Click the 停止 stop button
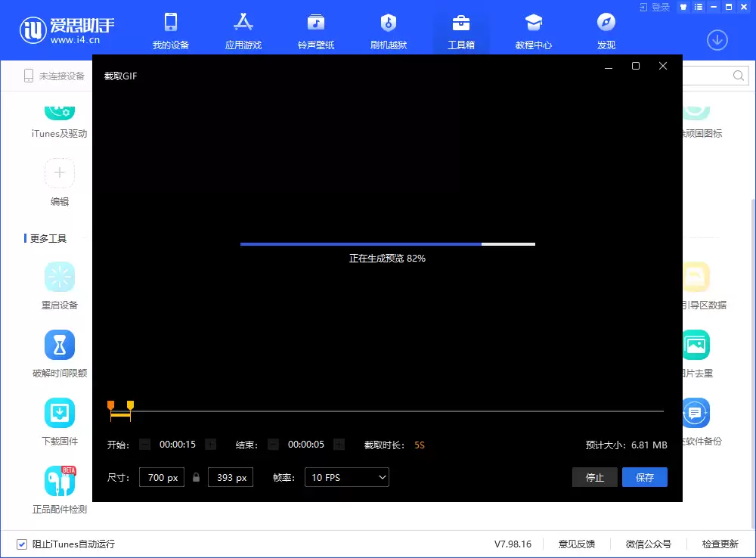This screenshot has width=756, height=558. coord(594,477)
